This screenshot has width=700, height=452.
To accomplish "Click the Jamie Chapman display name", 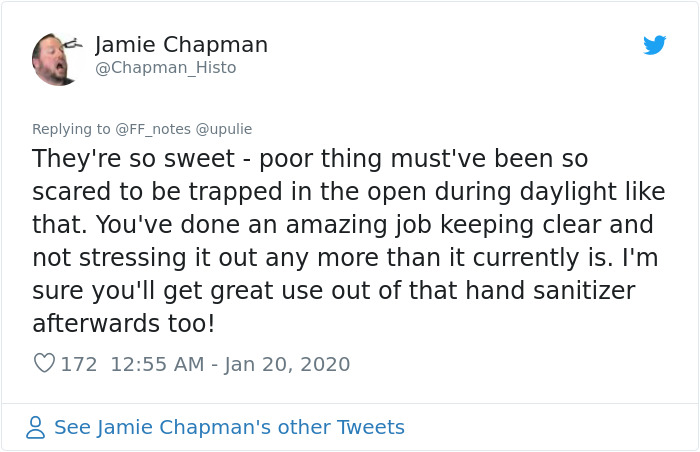I will coord(181,45).
